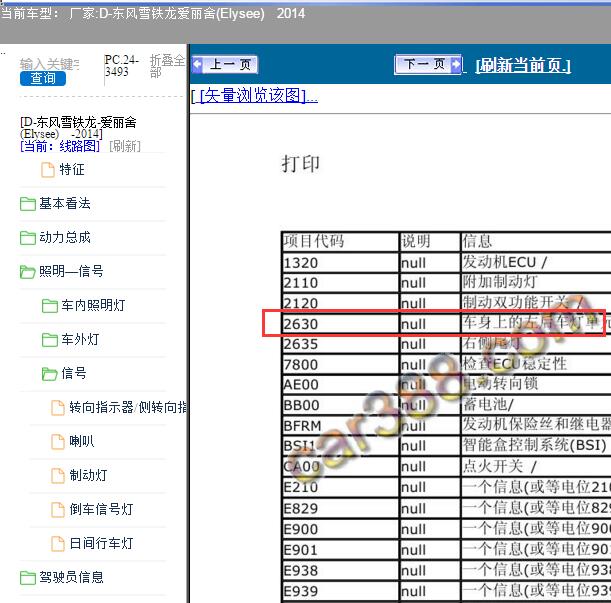This screenshot has width=611, height=603.
Task: Click the 刷新当前页 refresh link
Action: [523, 65]
